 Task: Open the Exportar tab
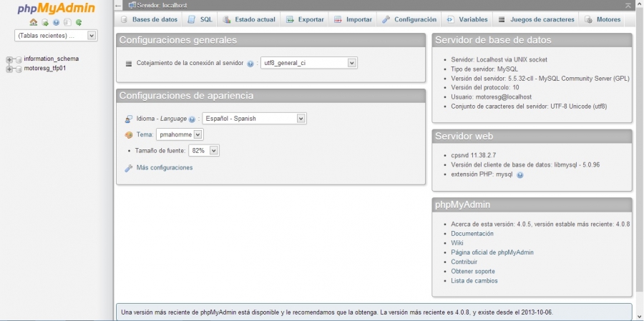pyautogui.click(x=305, y=19)
